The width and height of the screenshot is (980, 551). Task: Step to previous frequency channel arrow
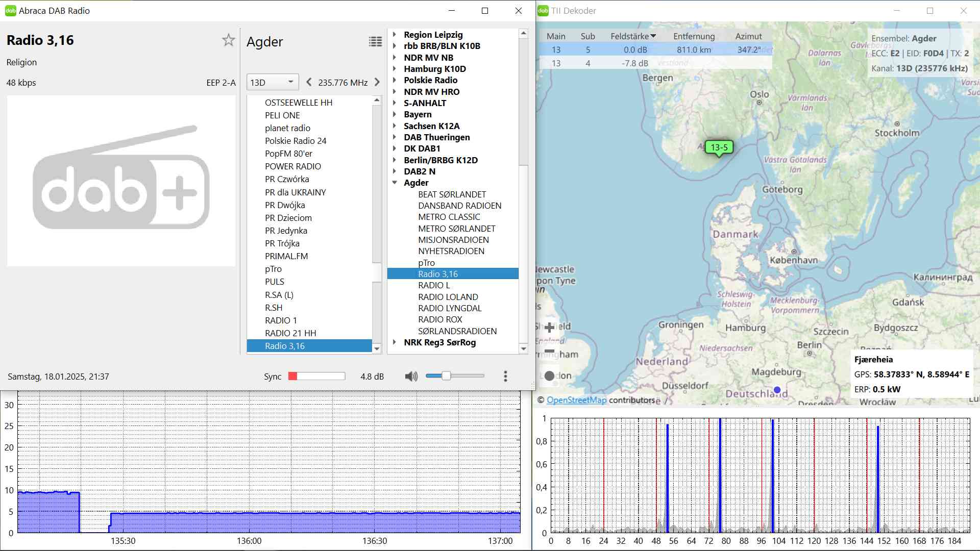pos(309,82)
